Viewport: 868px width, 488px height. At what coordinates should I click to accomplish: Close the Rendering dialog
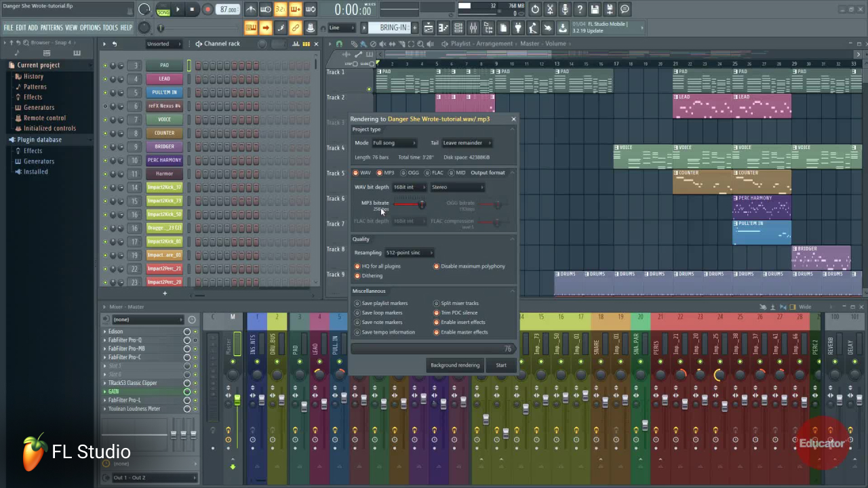click(513, 119)
